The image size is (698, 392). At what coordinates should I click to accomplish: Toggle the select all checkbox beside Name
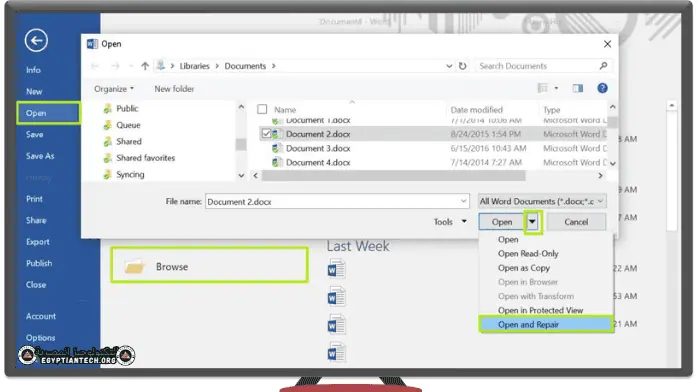click(262, 109)
